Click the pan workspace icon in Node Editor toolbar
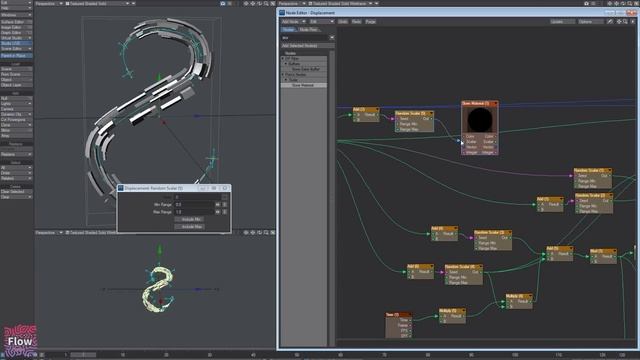 [619, 21]
